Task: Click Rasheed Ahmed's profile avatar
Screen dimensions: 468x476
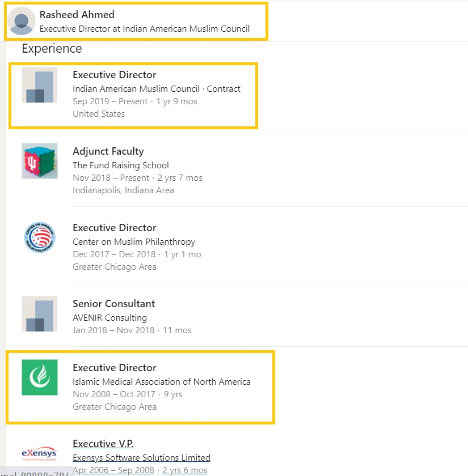Action: click(22, 21)
